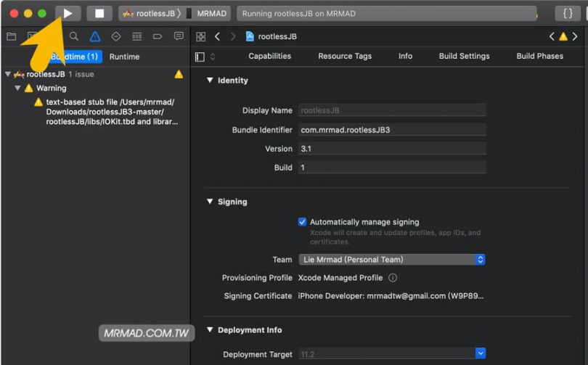Click the Run (play) build button
The height and width of the screenshot is (365, 588).
[x=68, y=13]
